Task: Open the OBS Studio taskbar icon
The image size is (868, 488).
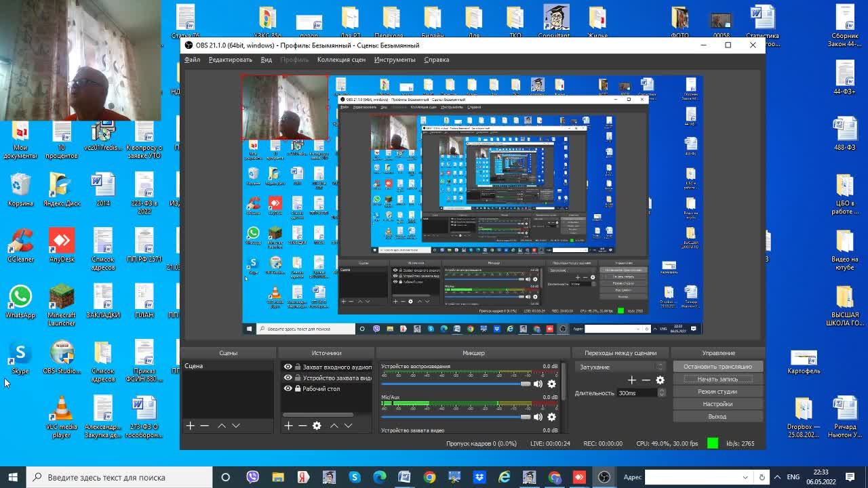Action: pos(604,477)
